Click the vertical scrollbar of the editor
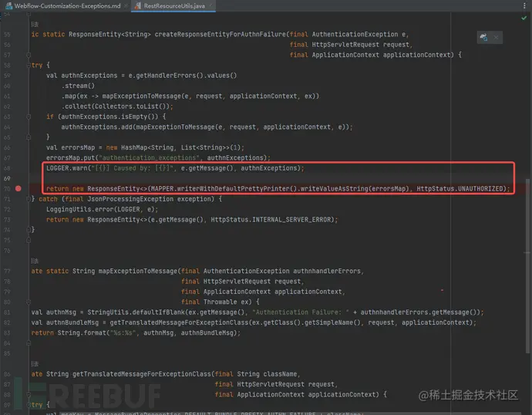Screen dimensions: 532x415 (x=527, y=265)
